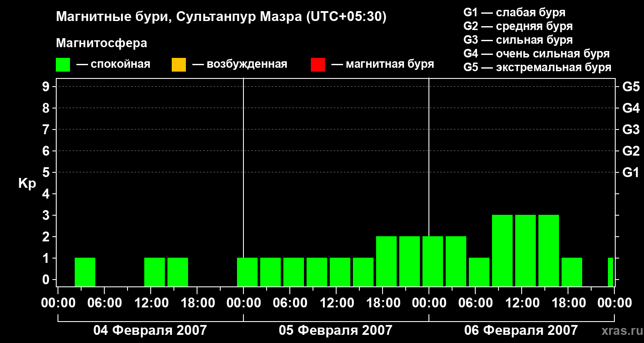Click the Kp 3 bar near 09:00, 06 Февраля
This screenshot has width=644, height=343.
click(x=502, y=250)
